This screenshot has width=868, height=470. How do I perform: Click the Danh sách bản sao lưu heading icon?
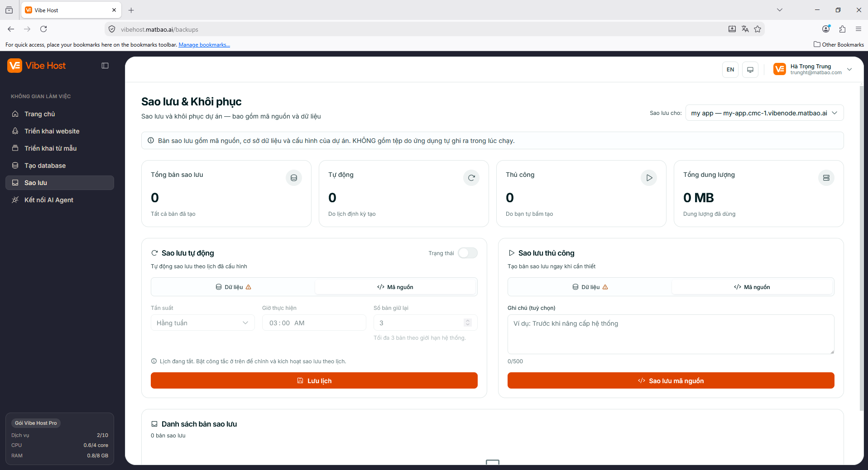(154, 424)
